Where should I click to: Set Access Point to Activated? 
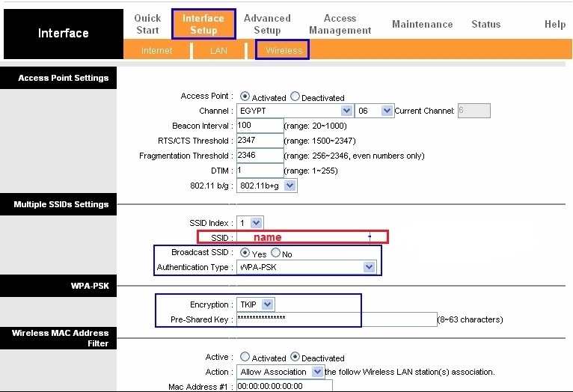tap(245, 97)
